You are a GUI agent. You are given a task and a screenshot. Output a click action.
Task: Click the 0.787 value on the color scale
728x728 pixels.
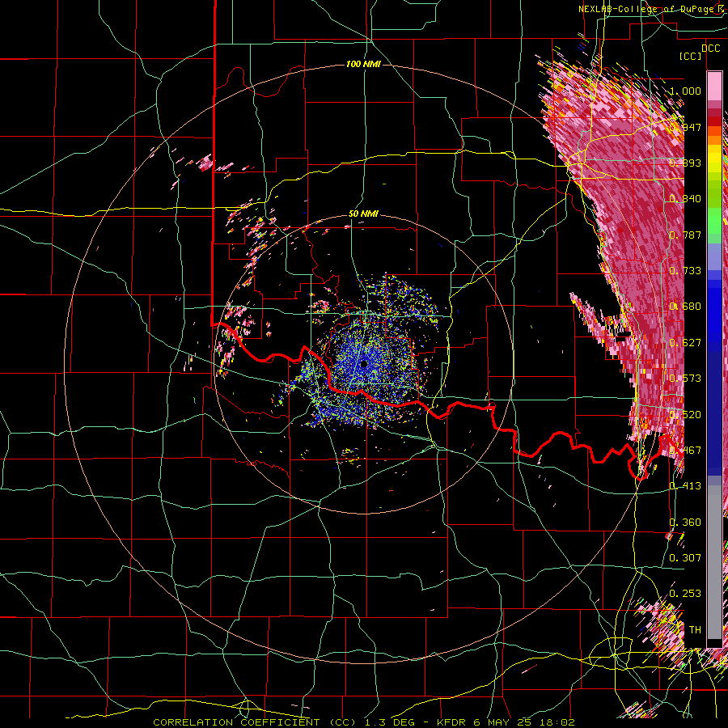pos(685,235)
